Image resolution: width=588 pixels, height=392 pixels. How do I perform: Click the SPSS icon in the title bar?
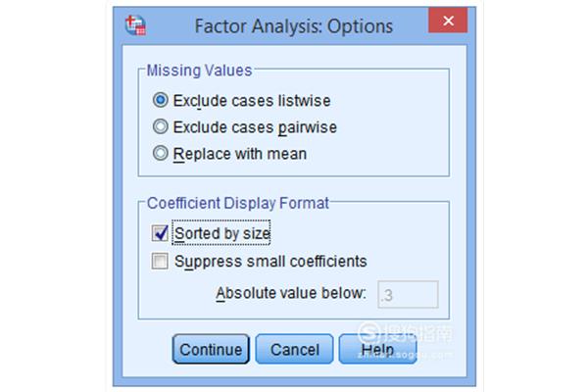(136, 25)
